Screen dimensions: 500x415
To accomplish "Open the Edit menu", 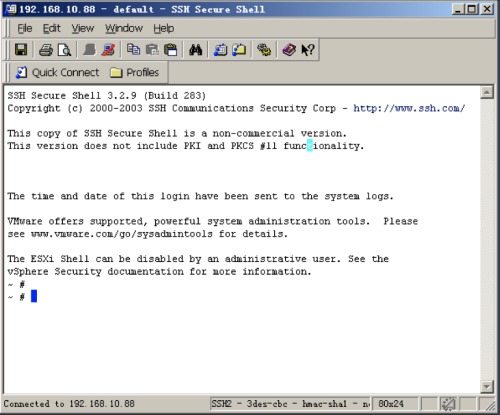I will [52, 28].
